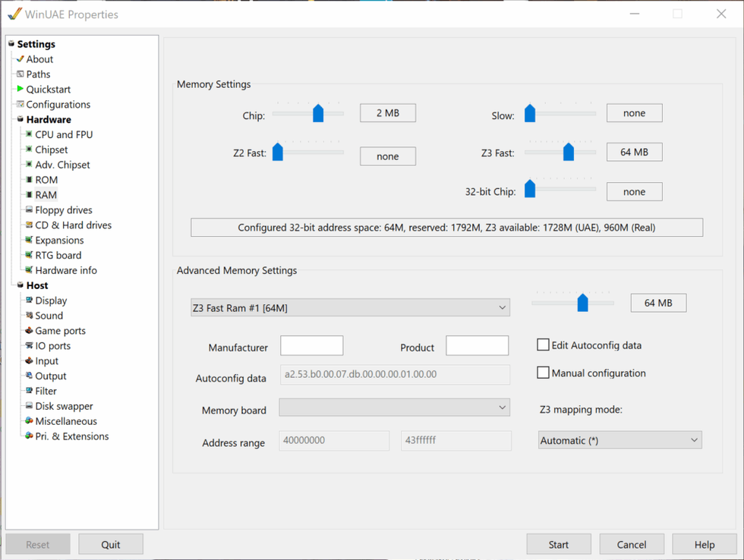Click the Start button
The width and height of the screenshot is (744, 560).
tap(559, 544)
